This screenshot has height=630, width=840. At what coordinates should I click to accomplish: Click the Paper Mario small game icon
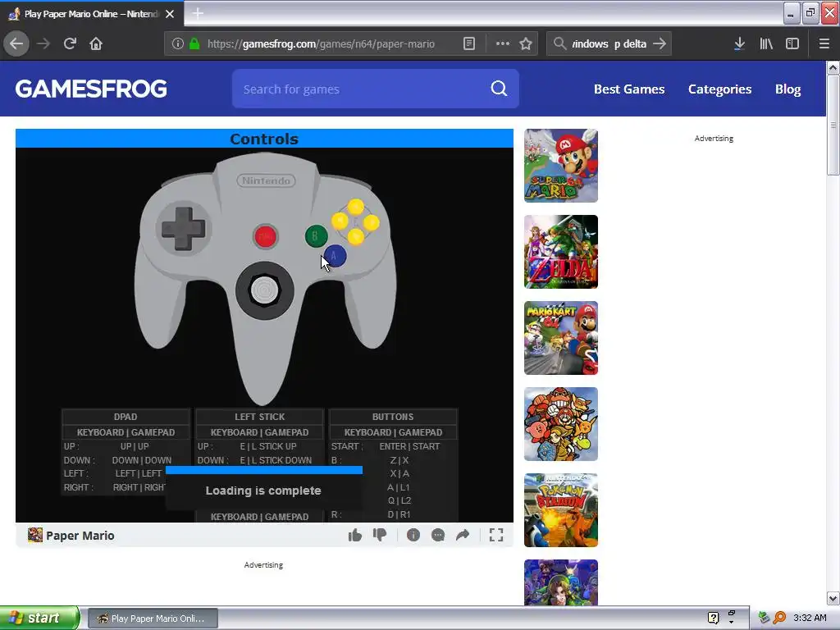tap(34, 535)
